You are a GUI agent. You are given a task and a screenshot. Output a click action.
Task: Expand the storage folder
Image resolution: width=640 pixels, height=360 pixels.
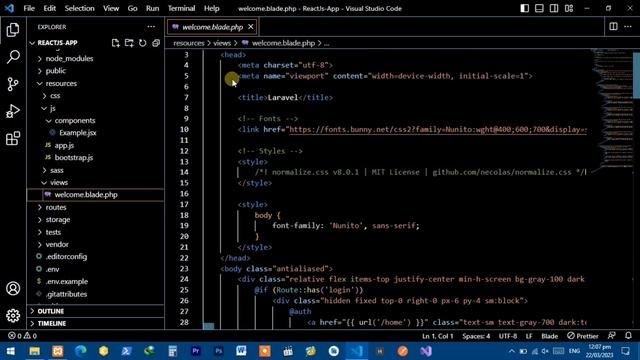(x=96, y=220)
